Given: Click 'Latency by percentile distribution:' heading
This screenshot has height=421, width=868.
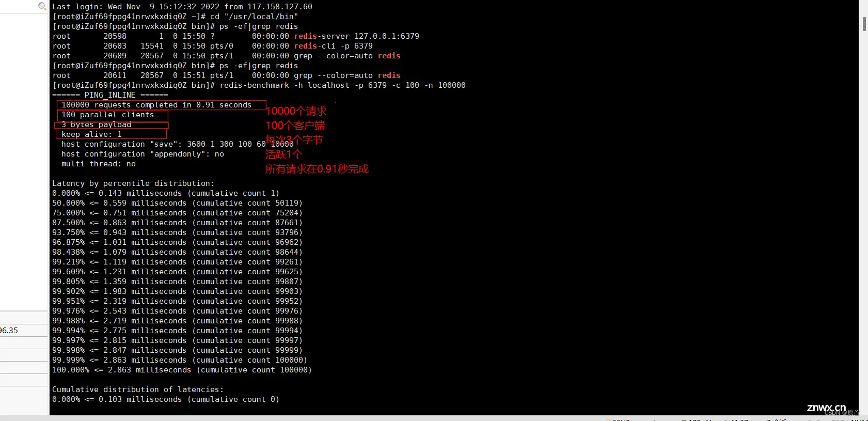Looking at the screenshot, I should pyautogui.click(x=133, y=183).
